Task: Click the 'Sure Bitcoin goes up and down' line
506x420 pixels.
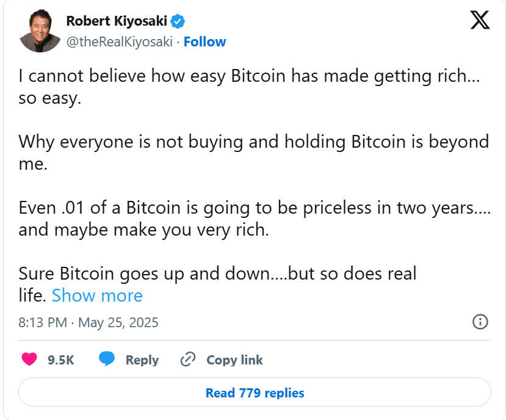Action: [x=217, y=273]
